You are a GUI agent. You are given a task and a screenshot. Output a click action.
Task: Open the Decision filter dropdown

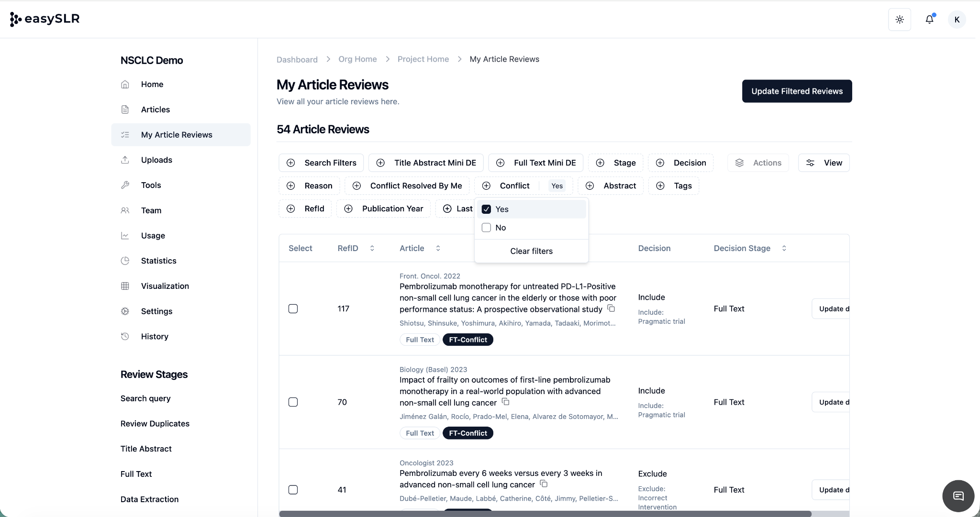pos(680,163)
